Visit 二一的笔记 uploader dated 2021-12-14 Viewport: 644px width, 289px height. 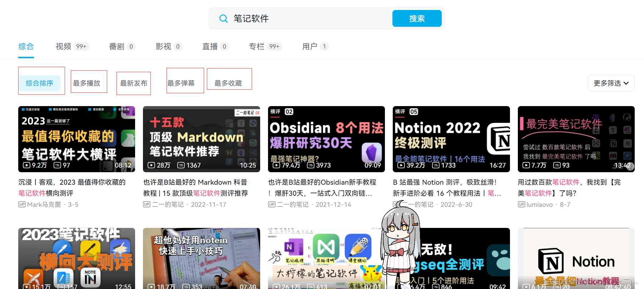point(293,205)
